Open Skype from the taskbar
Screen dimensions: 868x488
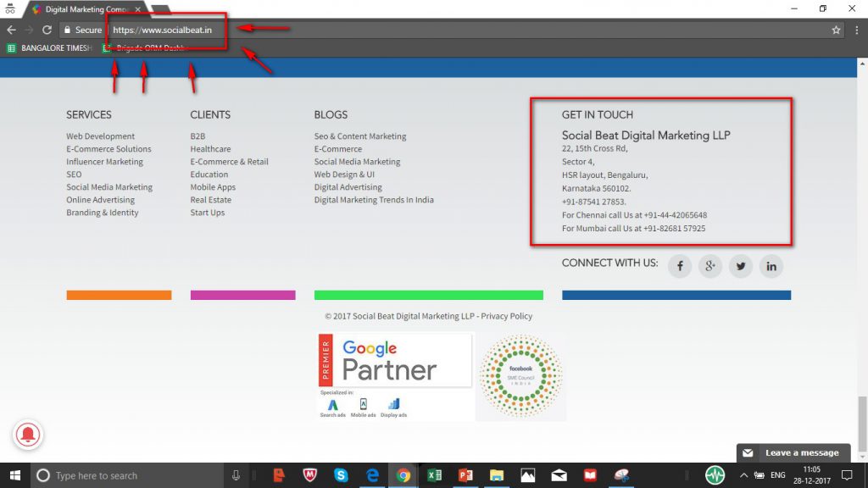pos(341,474)
